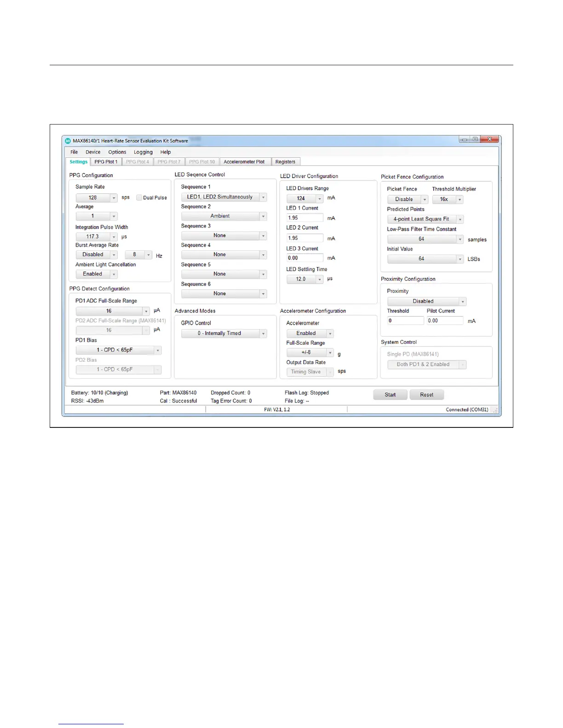
Task: Open LED Settling Time dropdown
Action: [305, 279]
